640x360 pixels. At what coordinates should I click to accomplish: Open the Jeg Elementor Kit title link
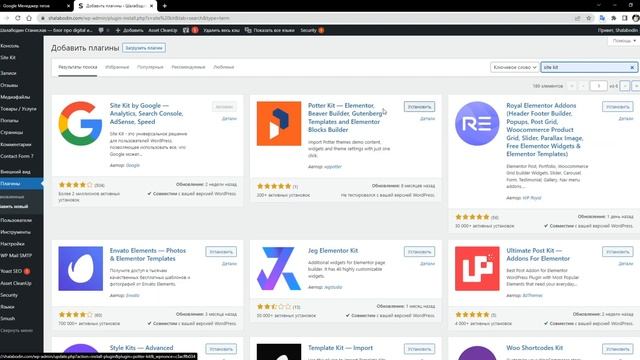333,251
